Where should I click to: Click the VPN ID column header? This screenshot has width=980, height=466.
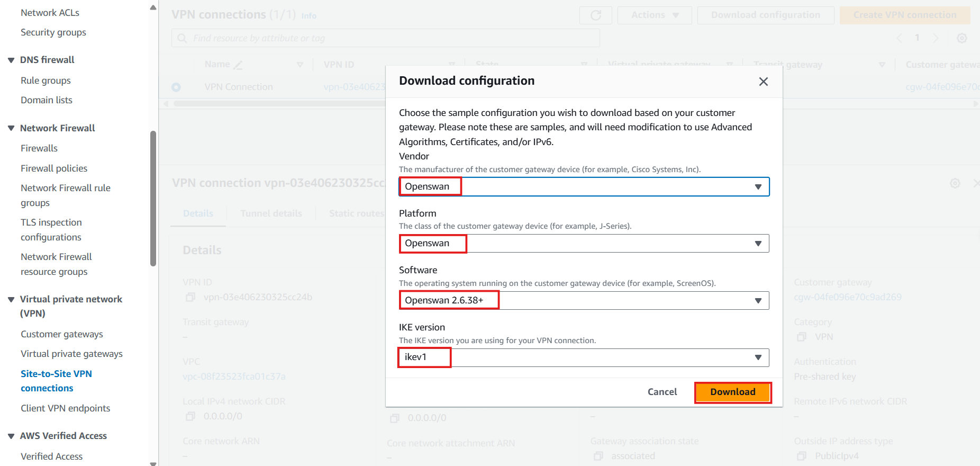[x=339, y=65]
